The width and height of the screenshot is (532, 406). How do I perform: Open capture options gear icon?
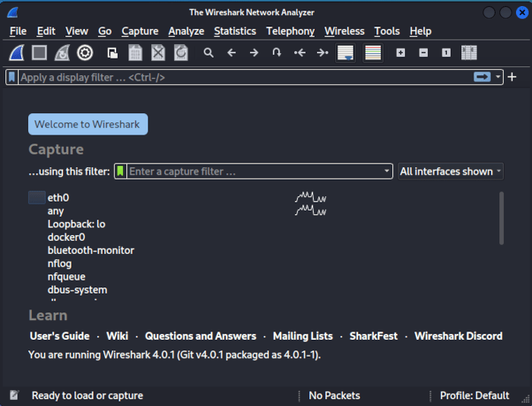pyautogui.click(x=85, y=53)
